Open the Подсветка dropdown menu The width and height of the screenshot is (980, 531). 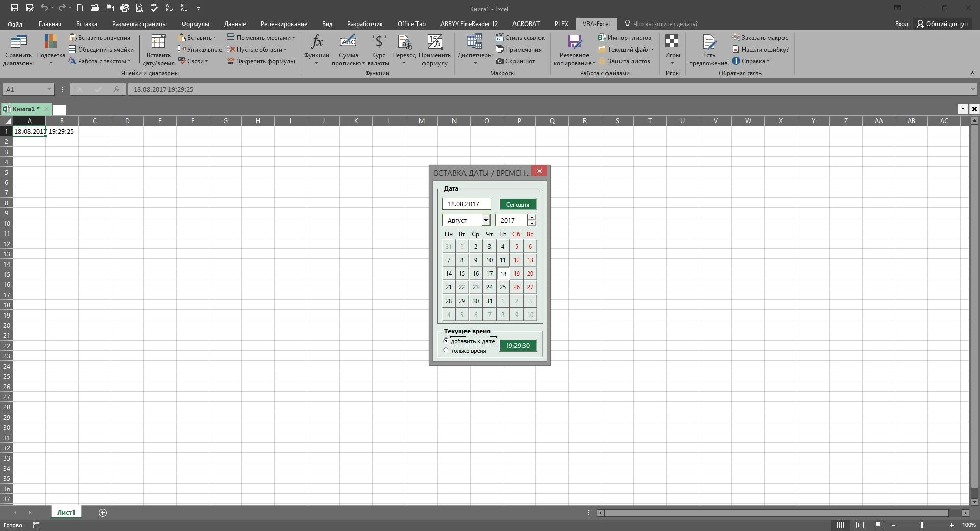click(51, 50)
